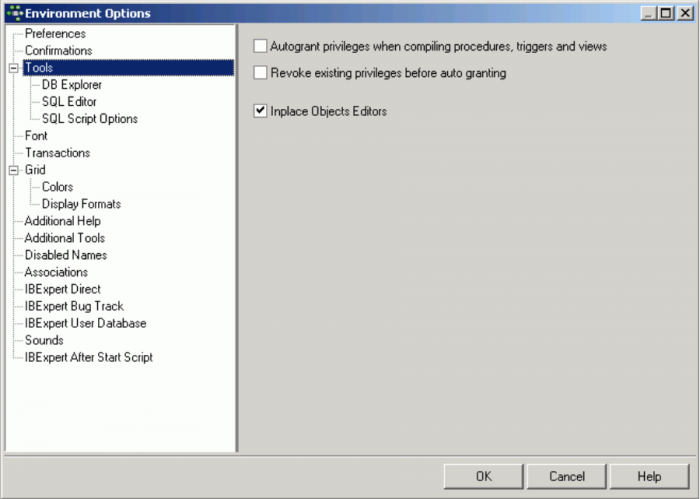Check Revoke existing privileges before auto granting
Image resolution: width=700 pixels, height=499 pixels.
click(x=260, y=72)
